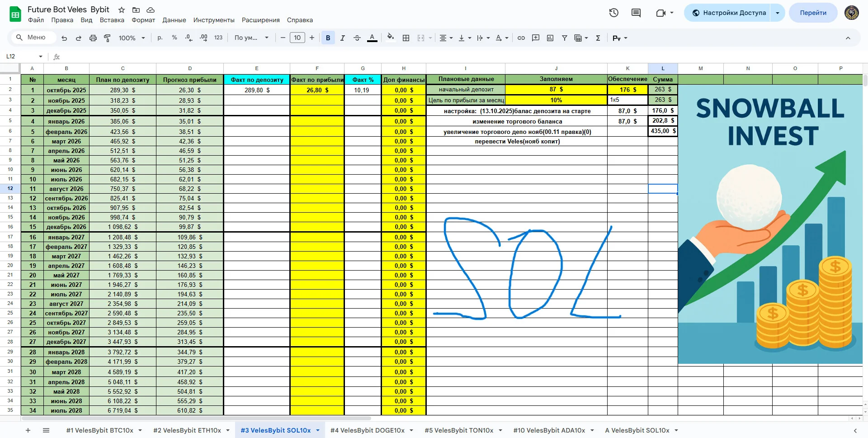Expand the Name box dropdown arrow
Screen dimensions: 868x438
[41, 57]
